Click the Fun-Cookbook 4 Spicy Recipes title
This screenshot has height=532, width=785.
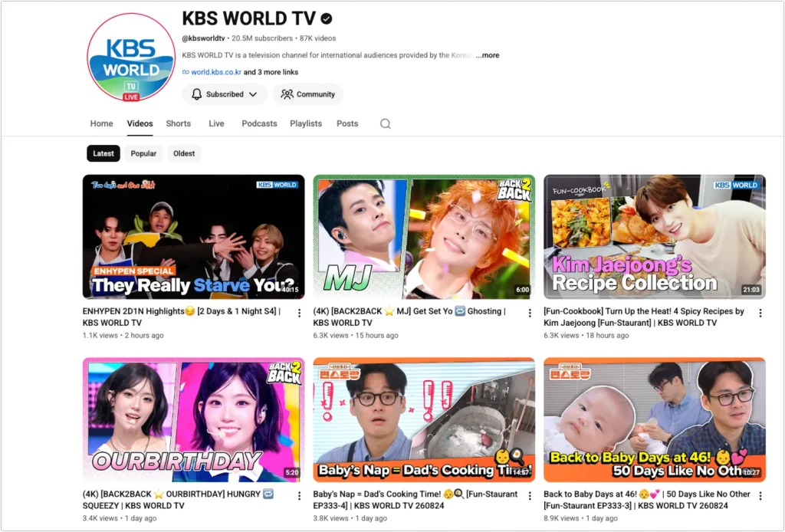pos(644,317)
